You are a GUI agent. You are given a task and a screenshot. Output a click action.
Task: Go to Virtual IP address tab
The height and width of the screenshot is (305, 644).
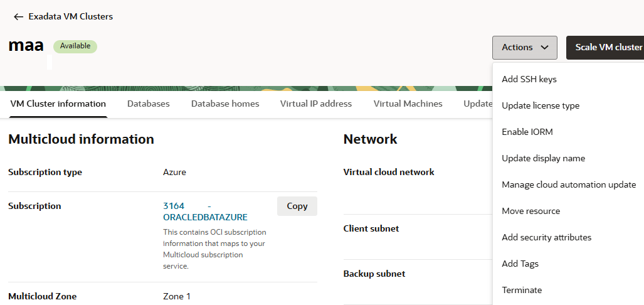(x=316, y=104)
